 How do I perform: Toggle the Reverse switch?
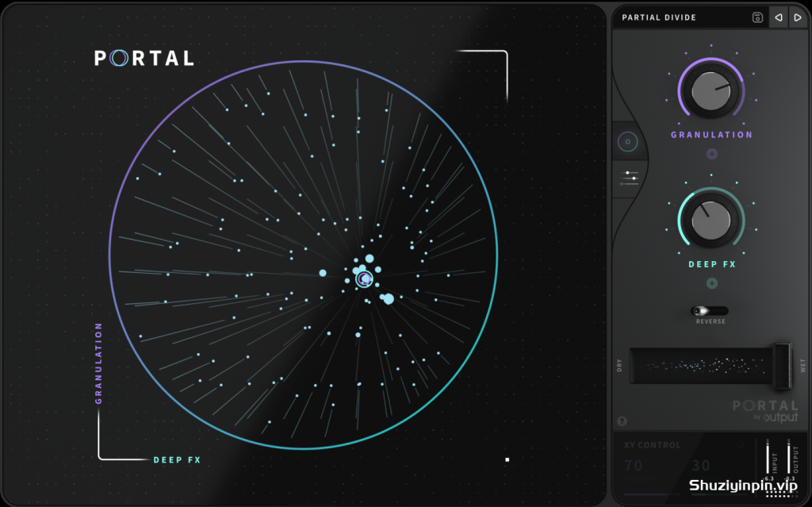710,311
